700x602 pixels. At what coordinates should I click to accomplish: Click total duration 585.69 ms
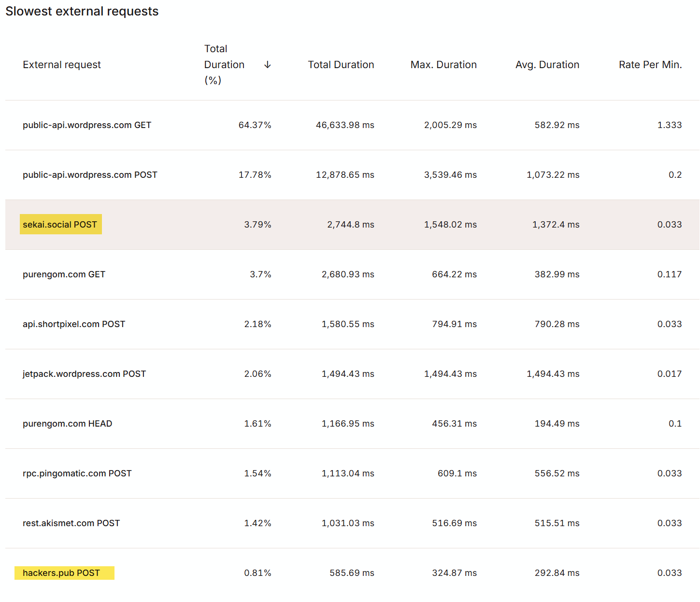tap(352, 573)
